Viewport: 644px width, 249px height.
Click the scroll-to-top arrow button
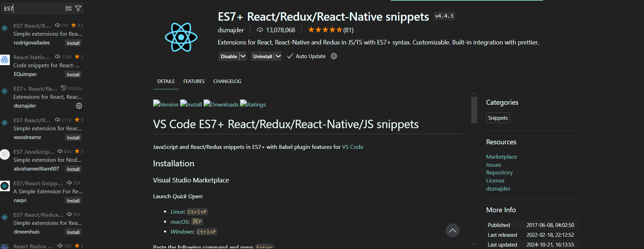[x=453, y=230]
